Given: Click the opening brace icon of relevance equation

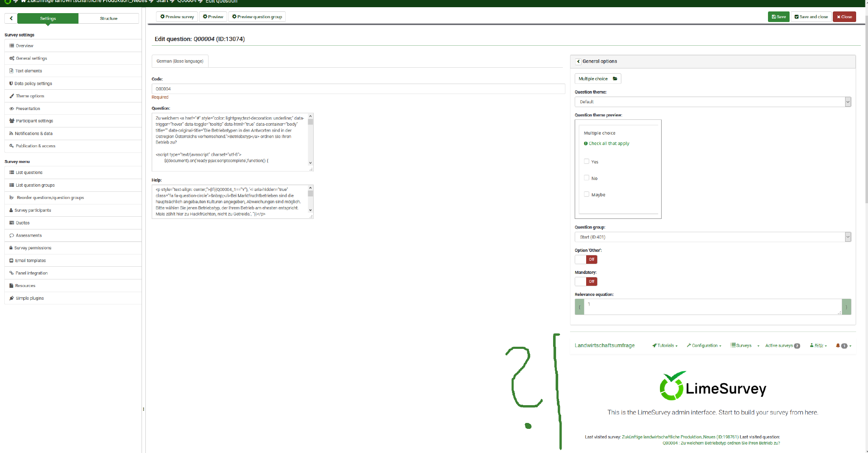Looking at the screenshot, I should pyautogui.click(x=579, y=307).
